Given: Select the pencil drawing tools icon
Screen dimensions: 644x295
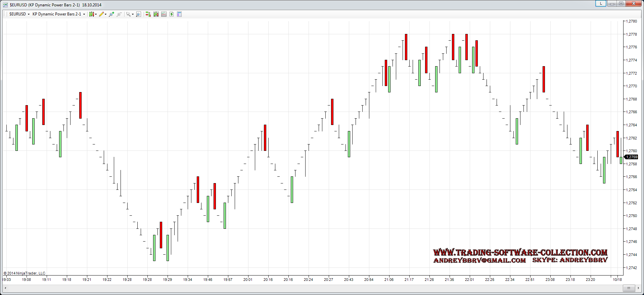Looking at the screenshot, I should click(x=101, y=14).
